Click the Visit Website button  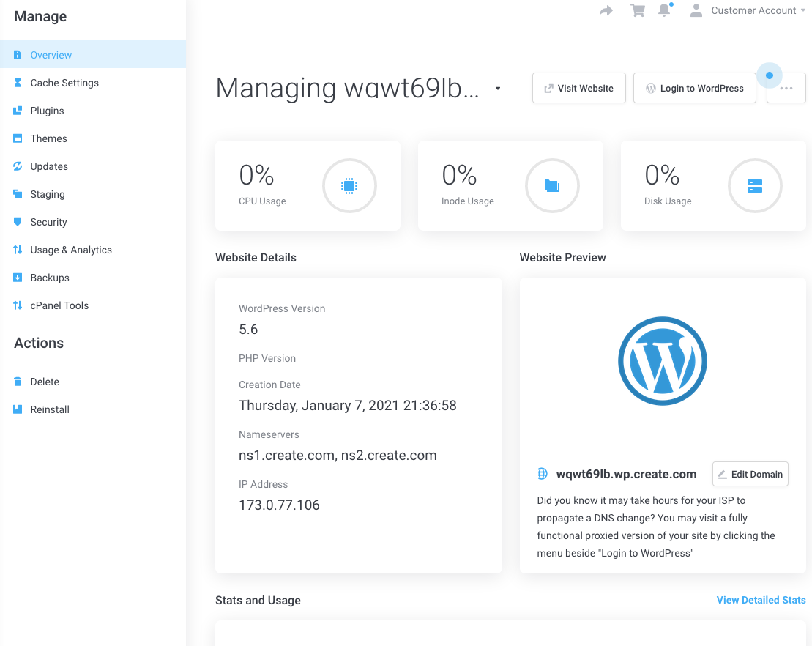coord(578,88)
